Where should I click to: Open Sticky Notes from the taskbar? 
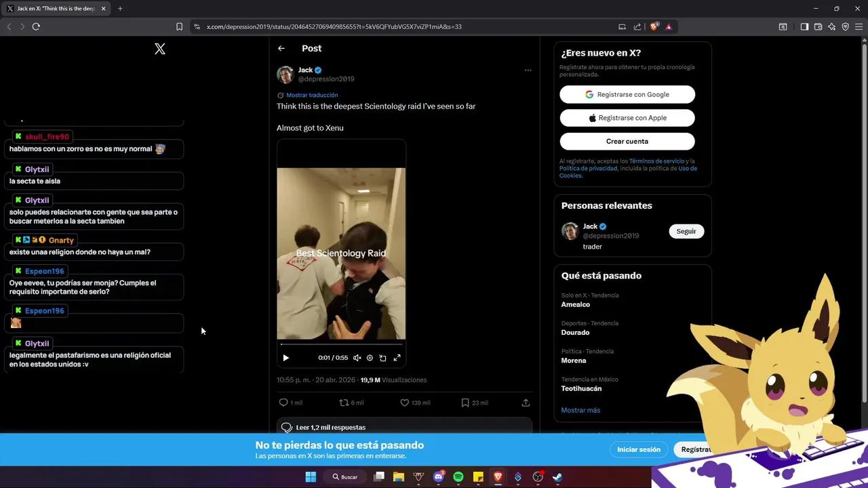[478, 476]
